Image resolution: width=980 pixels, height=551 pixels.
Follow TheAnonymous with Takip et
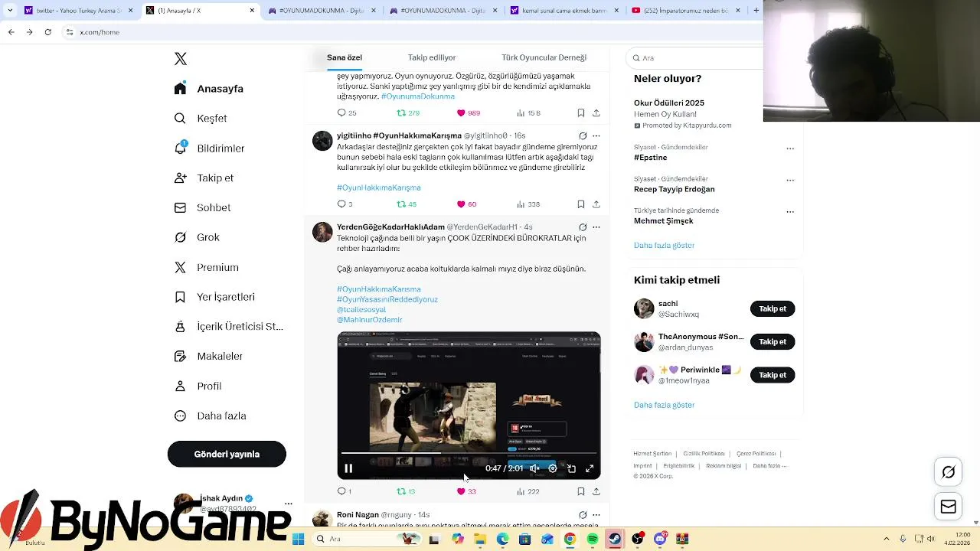[x=773, y=342]
